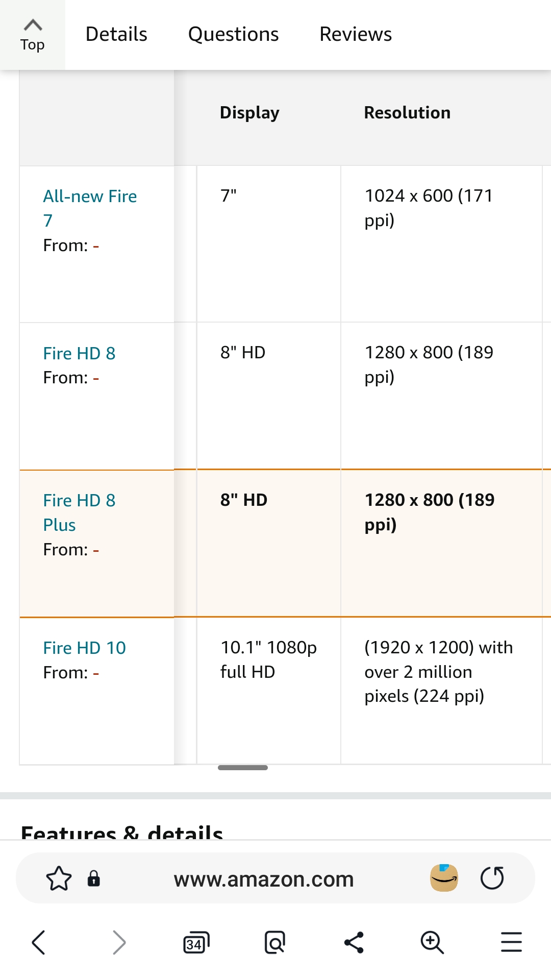Open the find-on-page search icon

pos(275,942)
